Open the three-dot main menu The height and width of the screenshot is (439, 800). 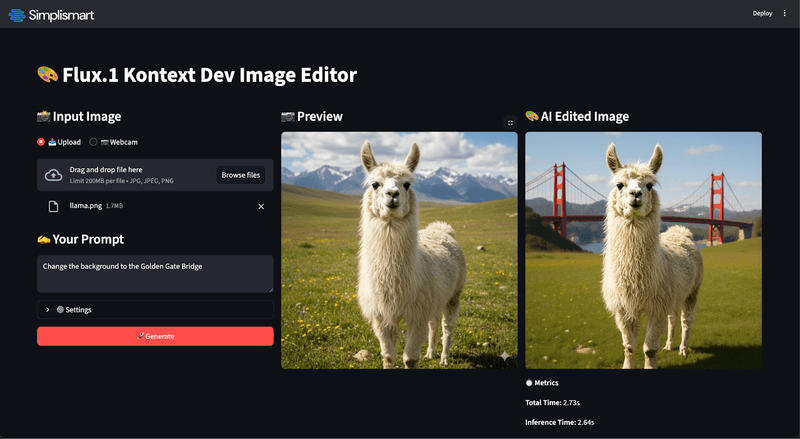pyautogui.click(x=785, y=13)
